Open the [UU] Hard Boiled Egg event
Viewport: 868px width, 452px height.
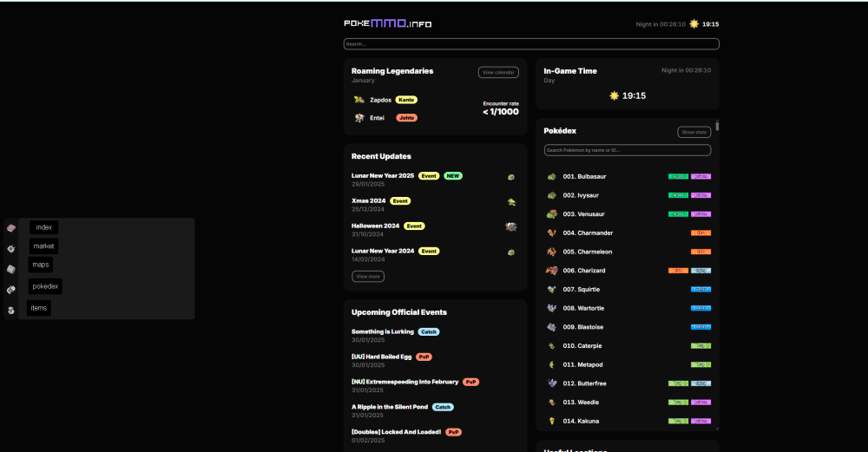click(x=381, y=357)
